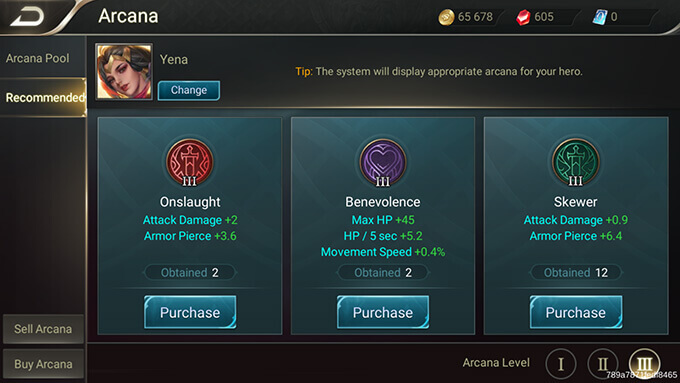Change the selected hero from Yena
Viewport: 680px width, 383px height.
tap(189, 90)
